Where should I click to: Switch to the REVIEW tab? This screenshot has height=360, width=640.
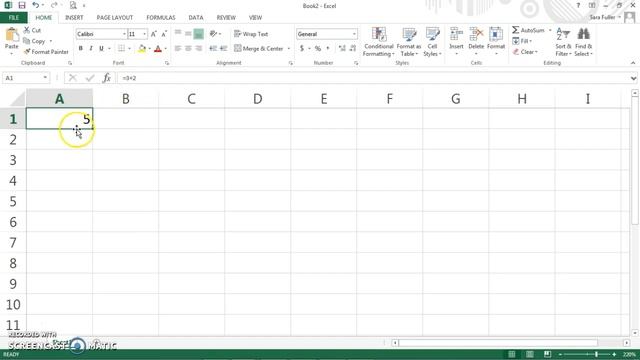(x=226, y=18)
